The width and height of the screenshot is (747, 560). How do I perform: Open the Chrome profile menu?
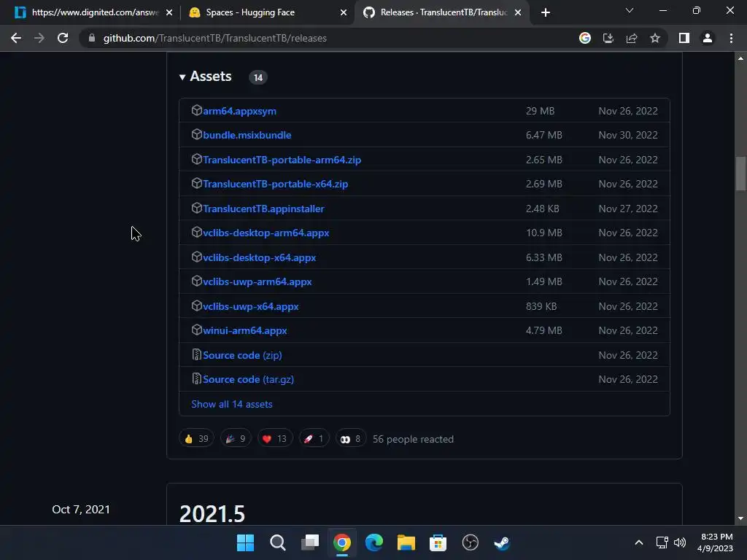708,38
